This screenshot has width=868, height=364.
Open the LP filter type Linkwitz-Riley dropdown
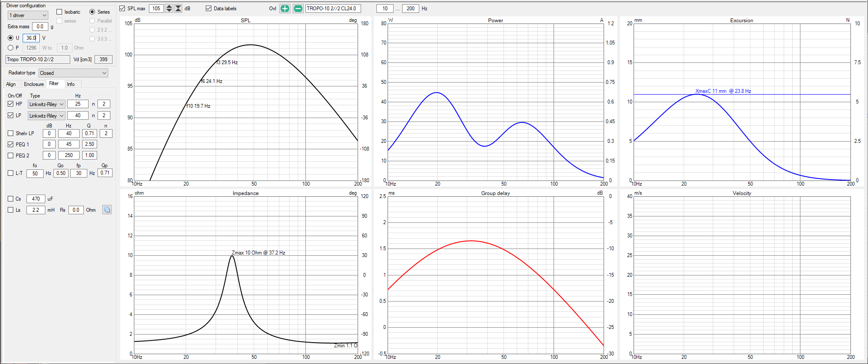(47, 116)
